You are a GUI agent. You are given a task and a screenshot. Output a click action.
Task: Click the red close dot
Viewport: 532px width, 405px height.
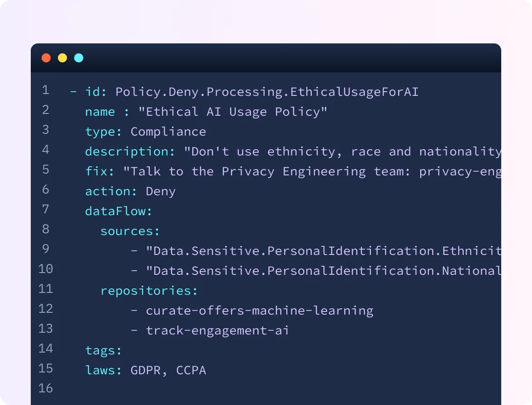[46, 58]
